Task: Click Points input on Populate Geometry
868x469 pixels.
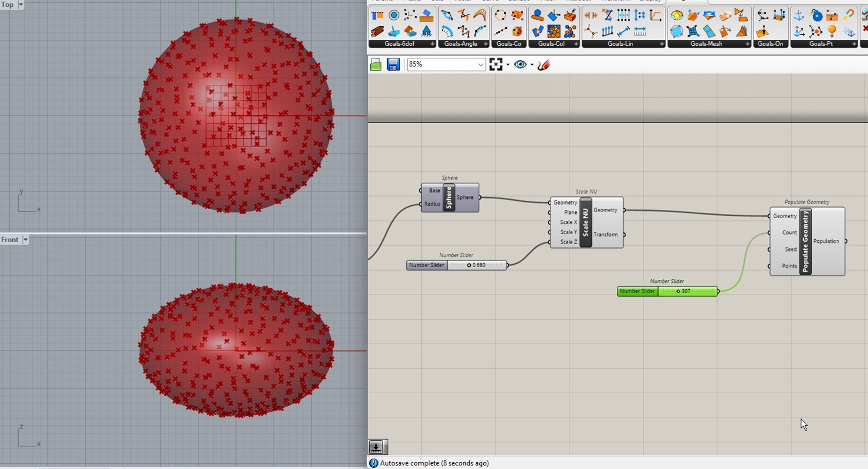Action: point(789,266)
